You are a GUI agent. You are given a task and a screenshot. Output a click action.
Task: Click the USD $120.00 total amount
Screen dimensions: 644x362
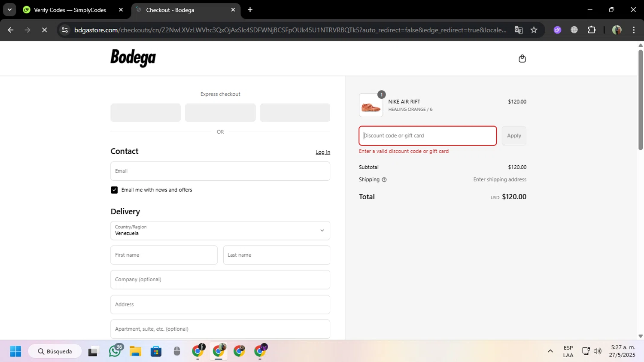tap(508, 197)
